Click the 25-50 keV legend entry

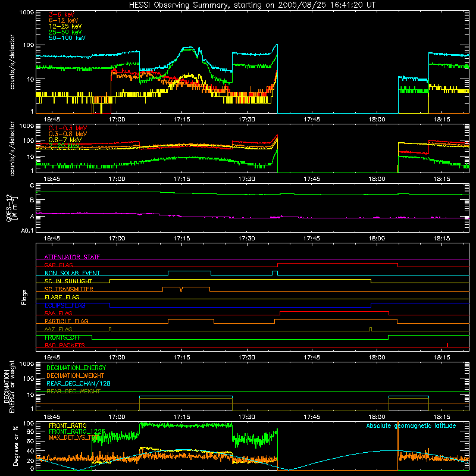[x=65, y=32]
